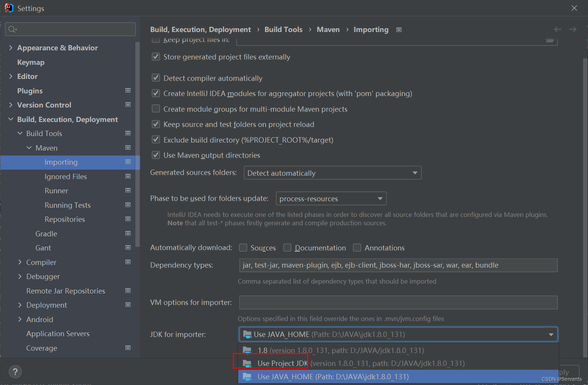Click the settings tree vertical scrollbar
Screen dimensions: 588x385
tap(138, 145)
